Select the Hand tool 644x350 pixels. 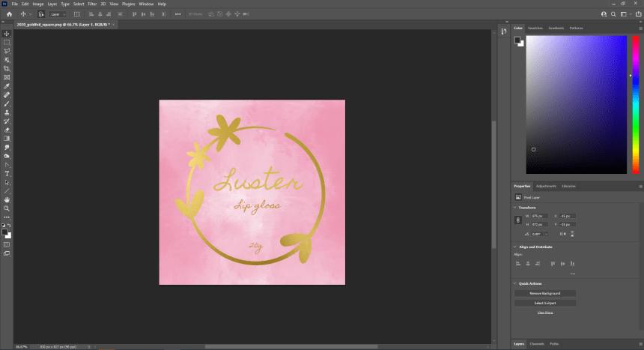[x=7, y=199]
